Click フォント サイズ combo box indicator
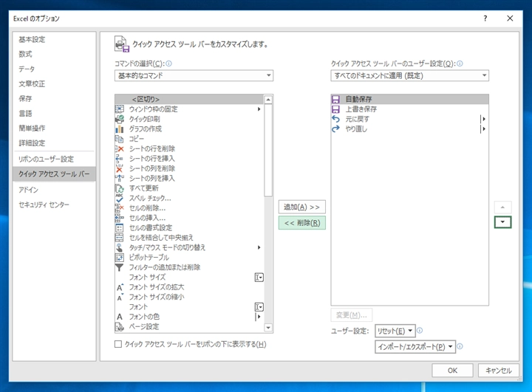Image resolution: width=532 pixels, height=392 pixels. (259, 278)
